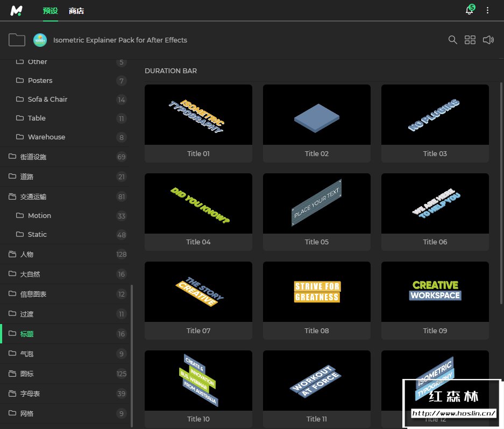Click the 125 count badge for 图标

(x=121, y=374)
